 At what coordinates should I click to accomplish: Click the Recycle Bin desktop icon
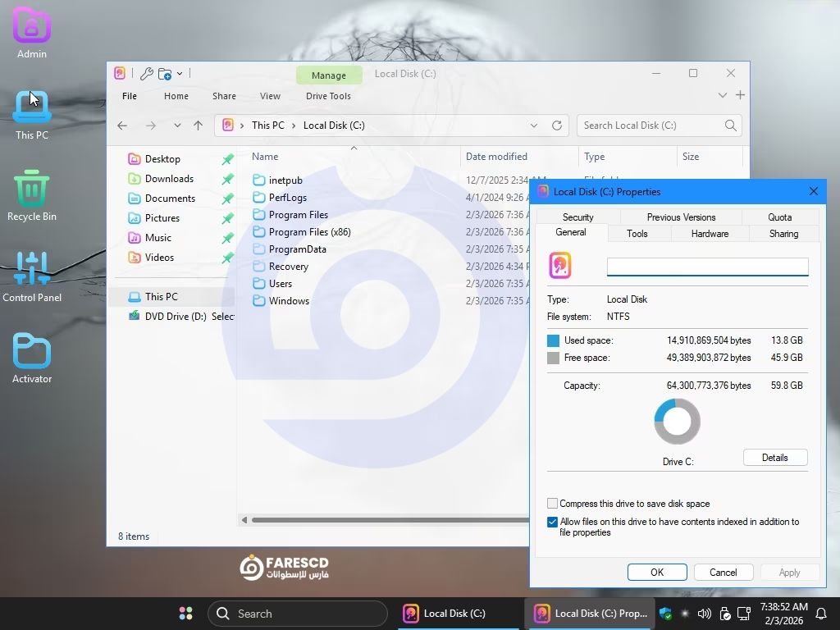pyautogui.click(x=32, y=195)
